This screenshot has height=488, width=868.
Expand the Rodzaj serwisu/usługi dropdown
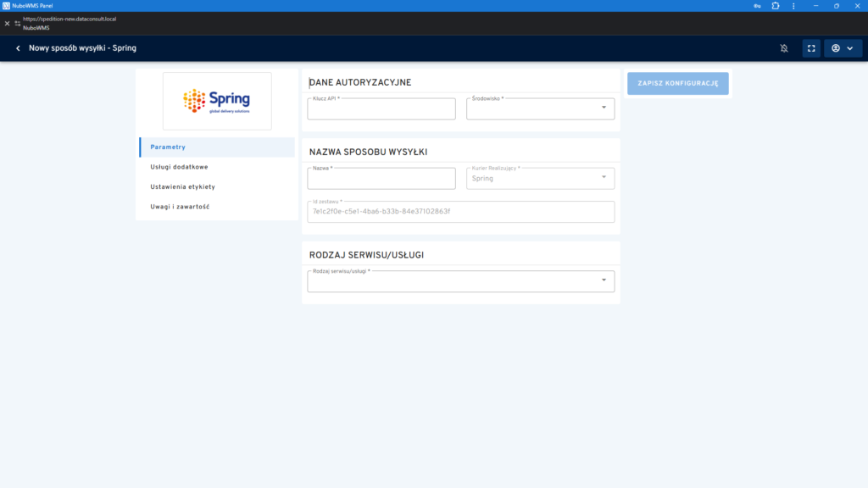pos(604,280)
